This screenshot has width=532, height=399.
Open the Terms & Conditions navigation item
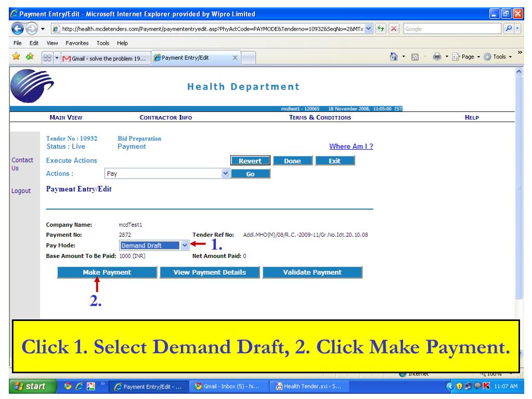320,118
